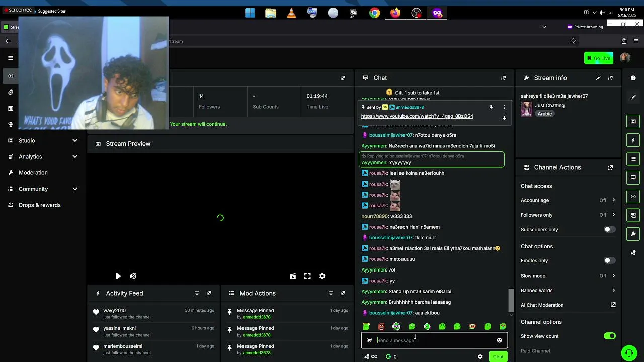
Task: Bookmark this page with the star icon
Action: (573, 41)
